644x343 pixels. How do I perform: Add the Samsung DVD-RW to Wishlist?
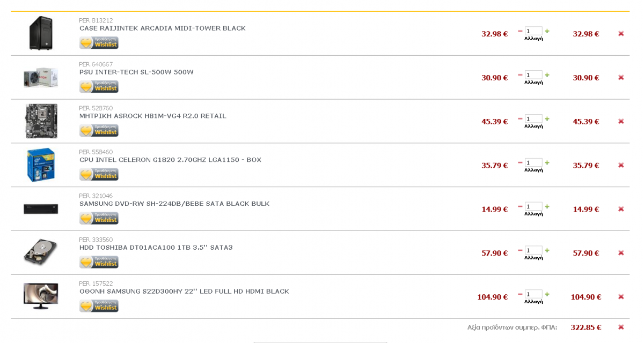click(x=99, y=218)
